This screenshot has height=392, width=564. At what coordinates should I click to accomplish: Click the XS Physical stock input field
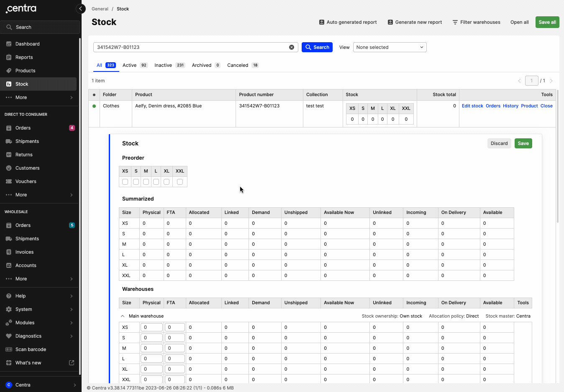point(151,327)
